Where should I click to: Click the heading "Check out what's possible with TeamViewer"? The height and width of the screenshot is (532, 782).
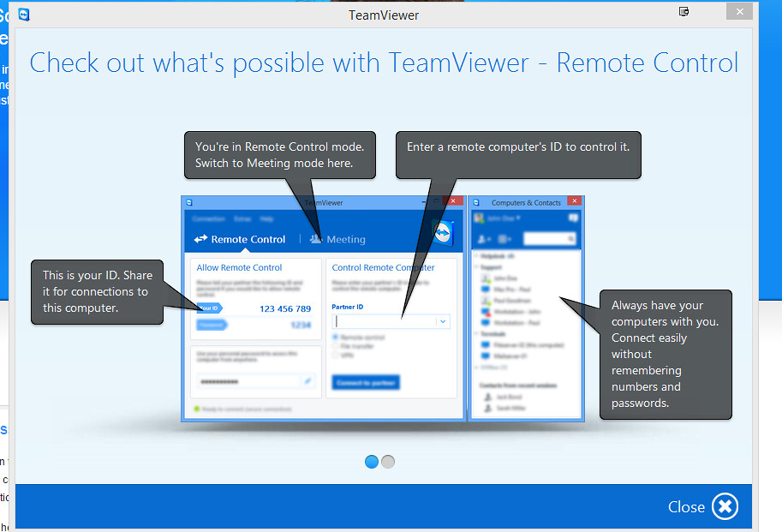pos(384,63)
